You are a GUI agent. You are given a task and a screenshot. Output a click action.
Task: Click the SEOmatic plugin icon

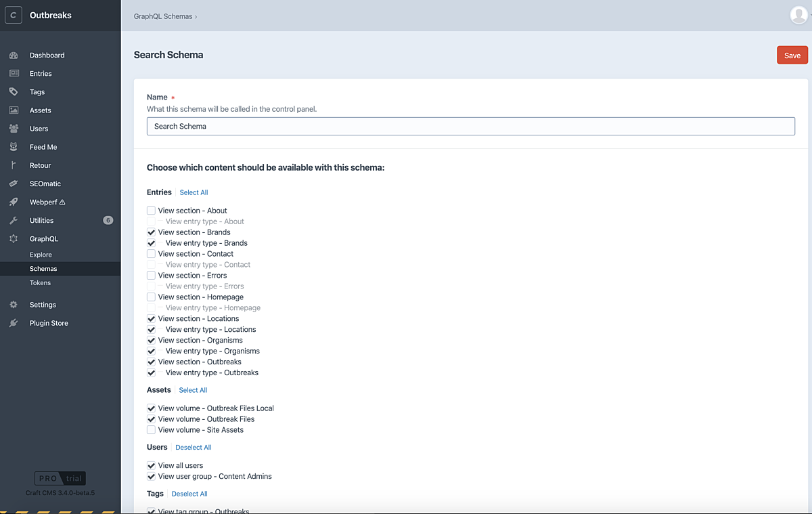(14, 184)
